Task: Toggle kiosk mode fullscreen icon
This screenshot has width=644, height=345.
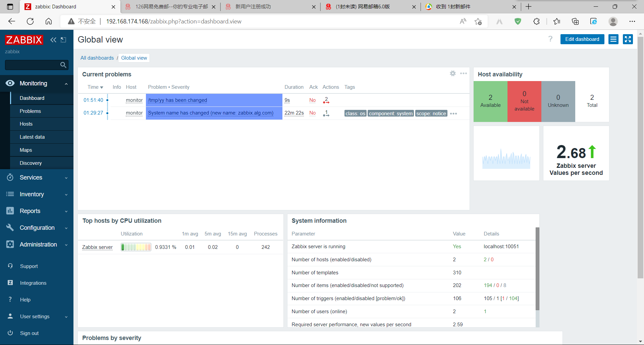Action: (x=628, y=39)
